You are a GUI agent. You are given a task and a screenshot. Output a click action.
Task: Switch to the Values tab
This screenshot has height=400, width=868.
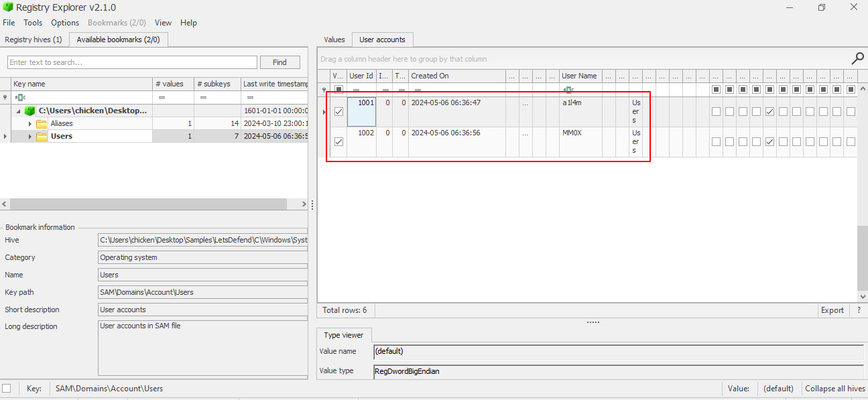click(334, 40)
